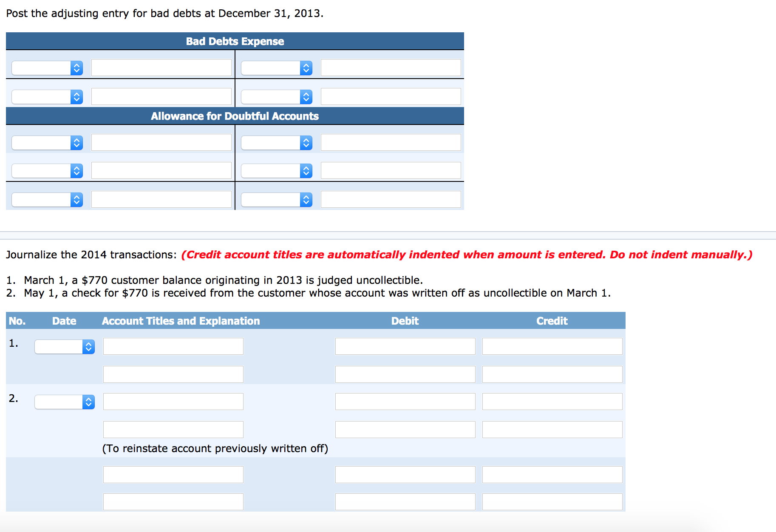Click the first credit amount field in the Allowance account

click(x=391, y=142)
